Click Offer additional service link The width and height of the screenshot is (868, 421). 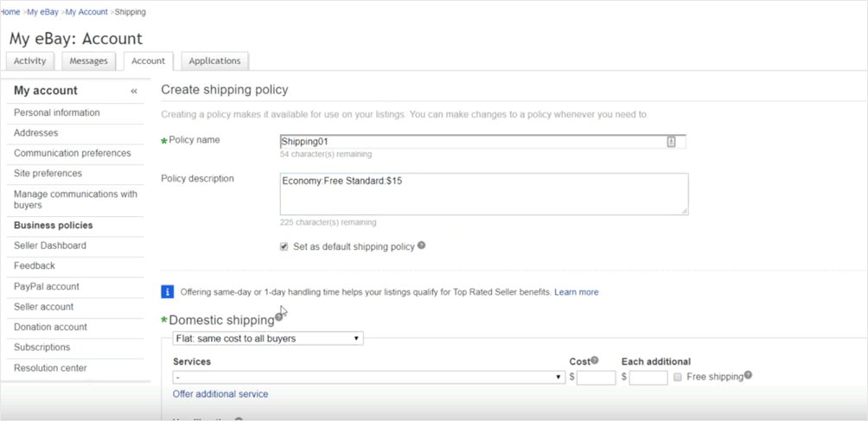click(x=220, y=394)
